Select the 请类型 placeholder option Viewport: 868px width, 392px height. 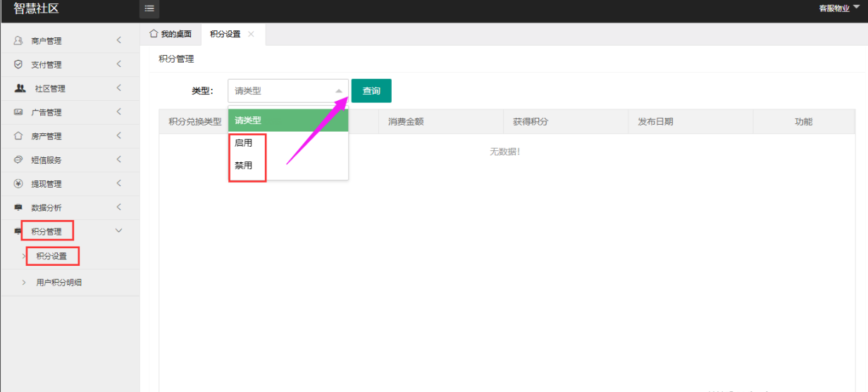(287, 121)
